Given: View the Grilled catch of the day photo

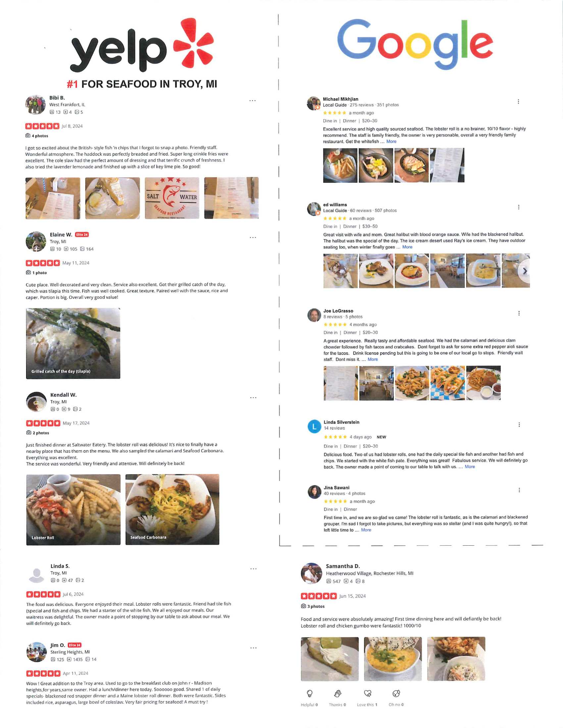Looking at the screenshot, I should pos(73,343).
